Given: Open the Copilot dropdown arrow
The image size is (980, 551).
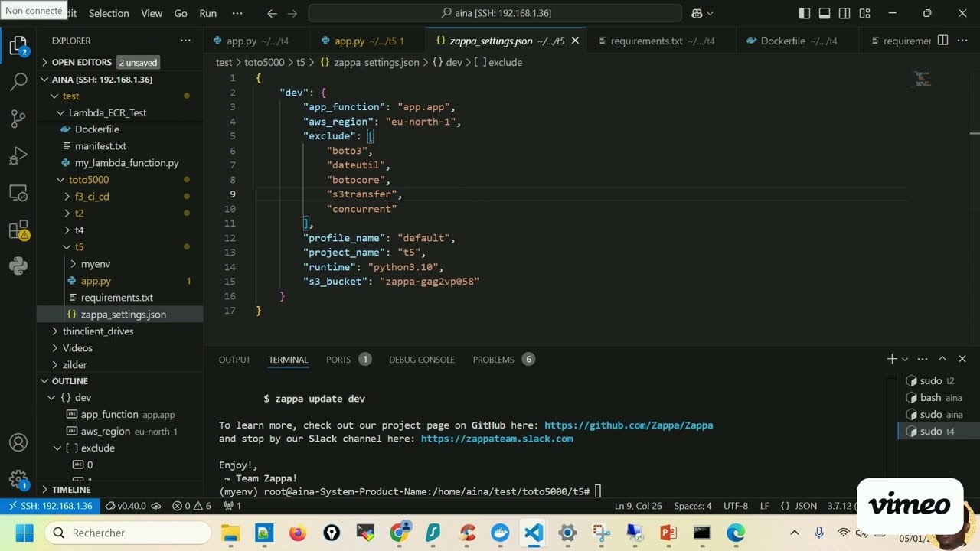Looking at the screenshot, I should [x=710, y=13].
